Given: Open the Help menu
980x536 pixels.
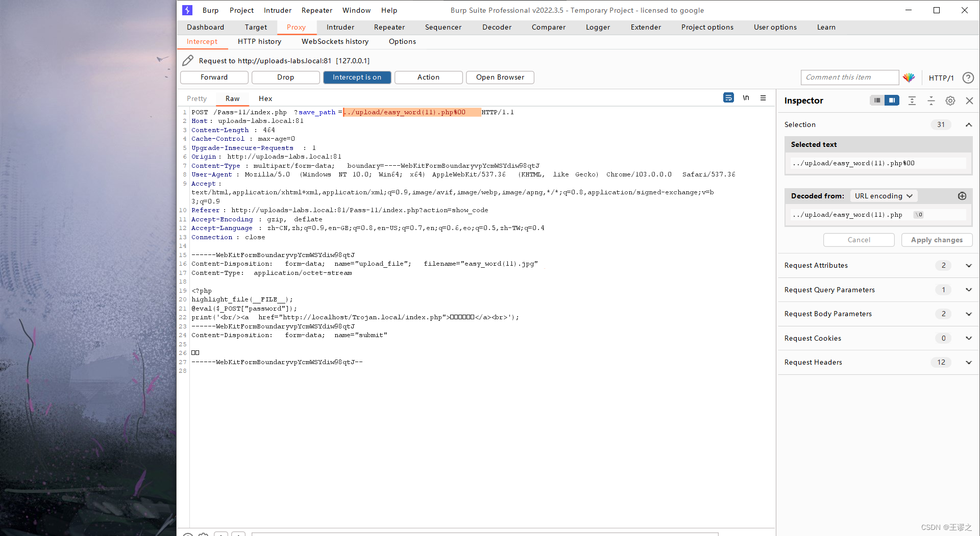Looking at the screenshot, I should click(389, 10).
